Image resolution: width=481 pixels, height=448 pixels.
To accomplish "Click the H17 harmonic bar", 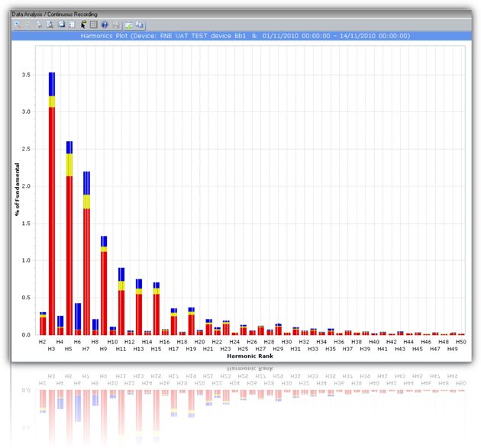I will (x=174, y=321).
